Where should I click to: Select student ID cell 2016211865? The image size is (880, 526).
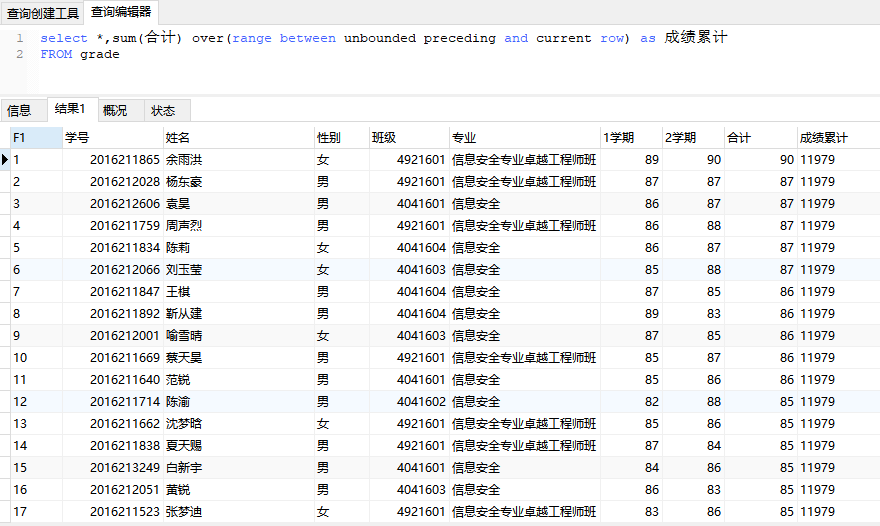113,160
